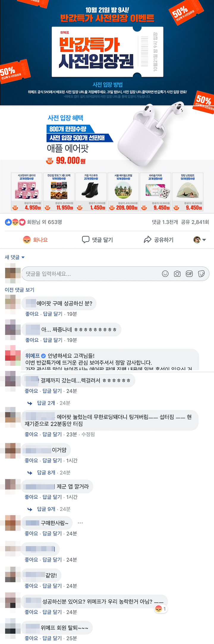Reply to the 위메프 회원 탈퇴 comment
Viewport: 214px width, 644px height.
point(52,638)
